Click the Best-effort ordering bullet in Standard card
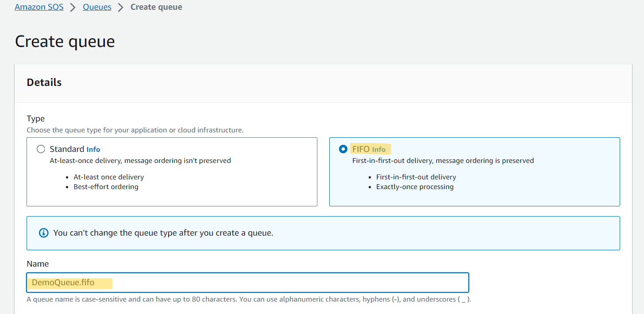 106,187
